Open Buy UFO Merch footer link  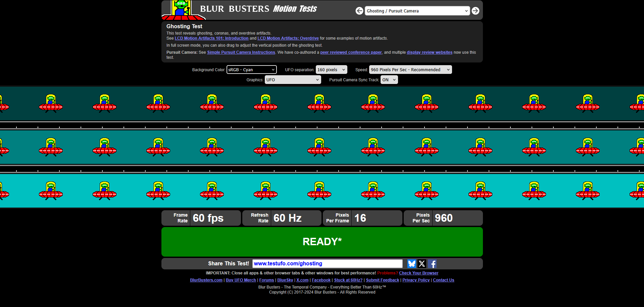241,280
